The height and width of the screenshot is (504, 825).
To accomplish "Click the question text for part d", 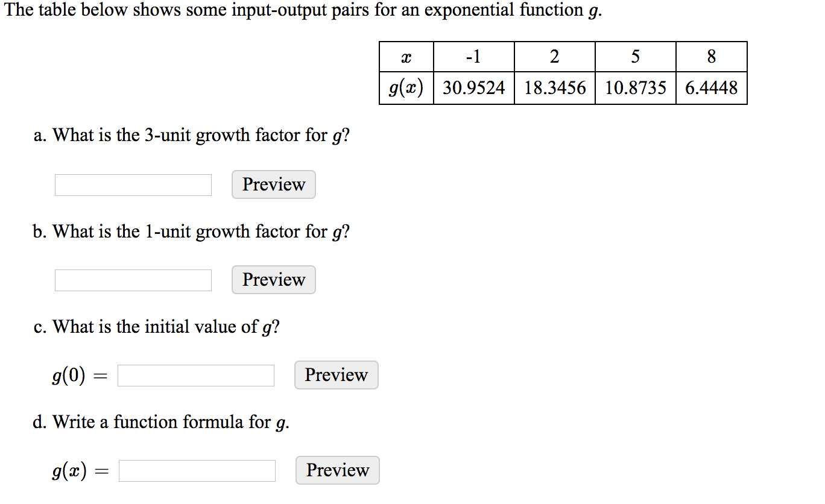I will coord(161,422).
